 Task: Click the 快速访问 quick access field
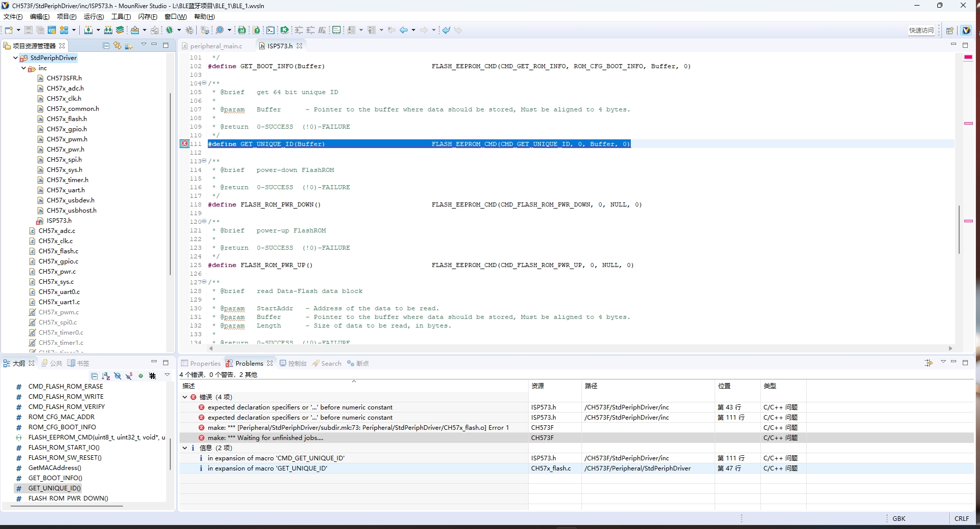tap(922, 30)
